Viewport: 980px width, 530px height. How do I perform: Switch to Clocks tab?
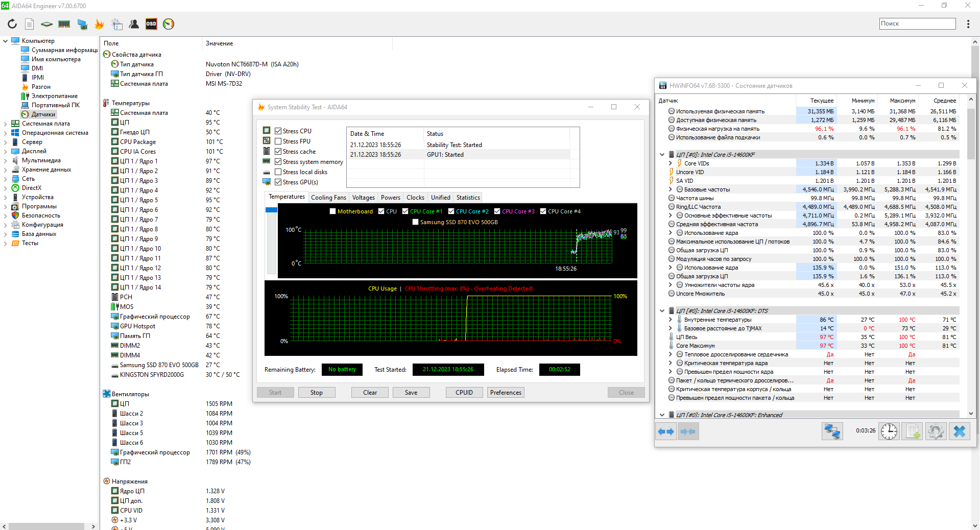415,198
